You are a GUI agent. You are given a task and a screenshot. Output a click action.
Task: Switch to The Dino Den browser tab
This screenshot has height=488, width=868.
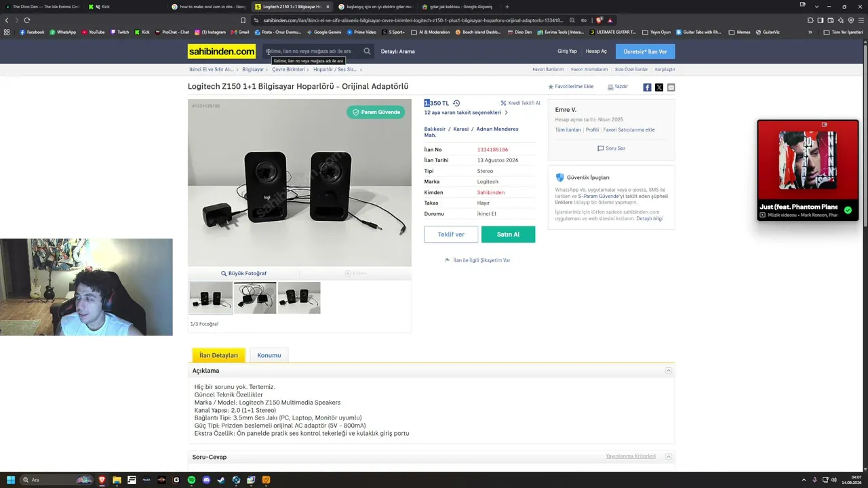[43, 7]
